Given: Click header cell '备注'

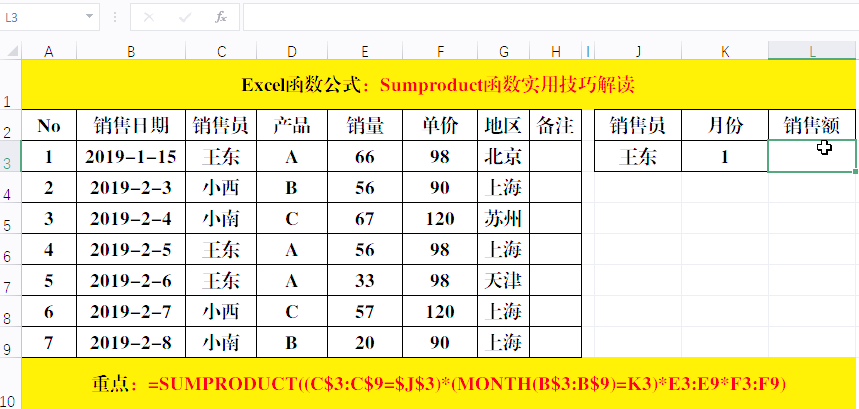Looking at the screenshot, I should tap(556, 125).
